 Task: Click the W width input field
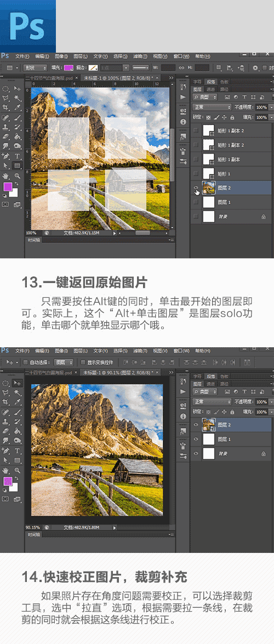(168, 68)
